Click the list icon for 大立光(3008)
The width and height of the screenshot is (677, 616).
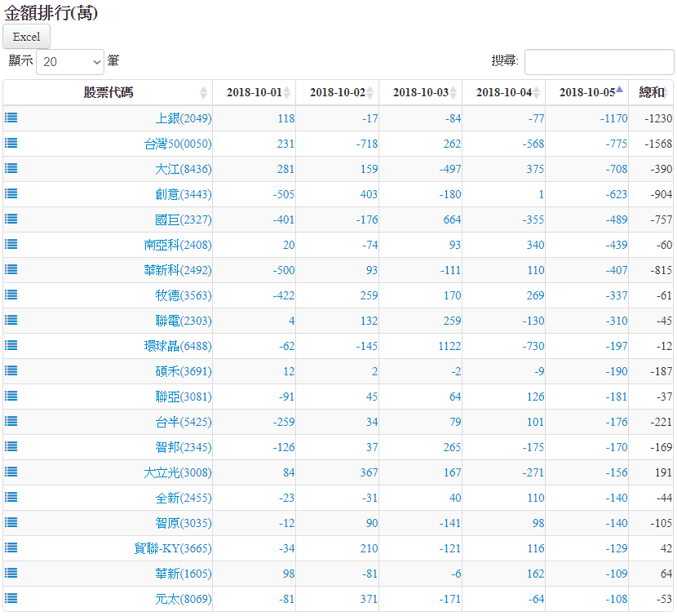11,472
